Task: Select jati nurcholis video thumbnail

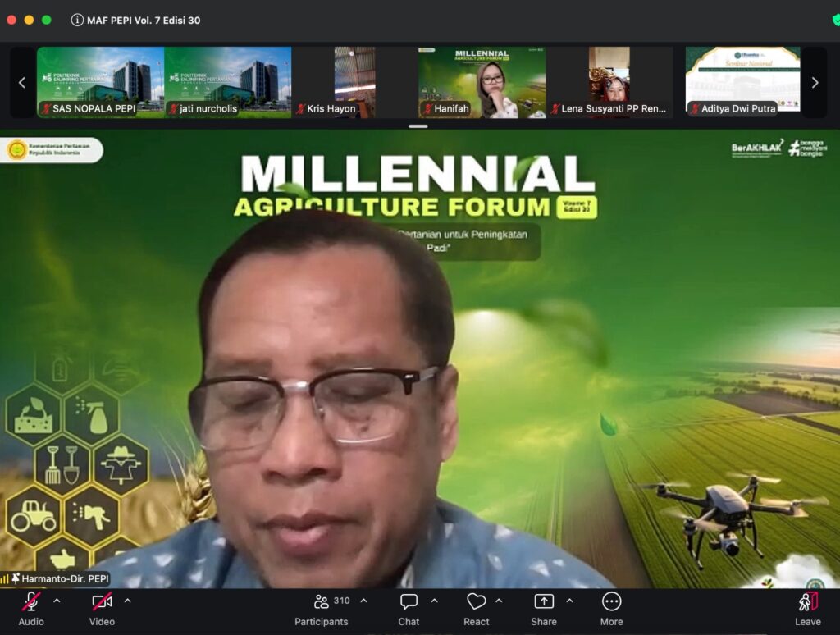Action: coord(228,82)
